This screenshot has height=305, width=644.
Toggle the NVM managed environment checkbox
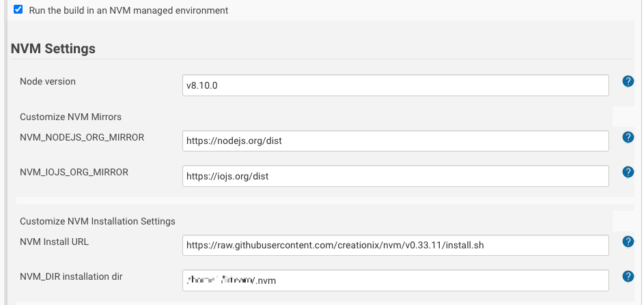[x=18, y=10]
